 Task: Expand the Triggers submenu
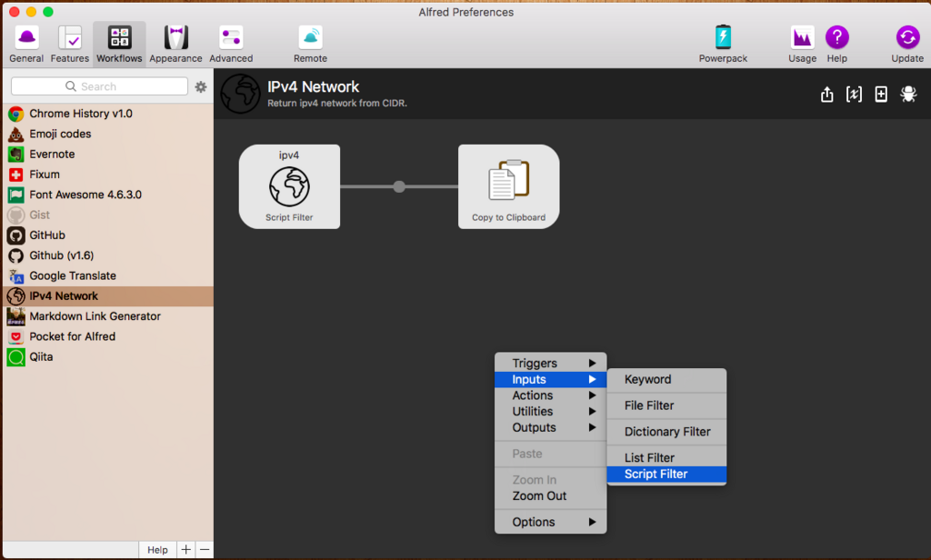coord(550,363)
